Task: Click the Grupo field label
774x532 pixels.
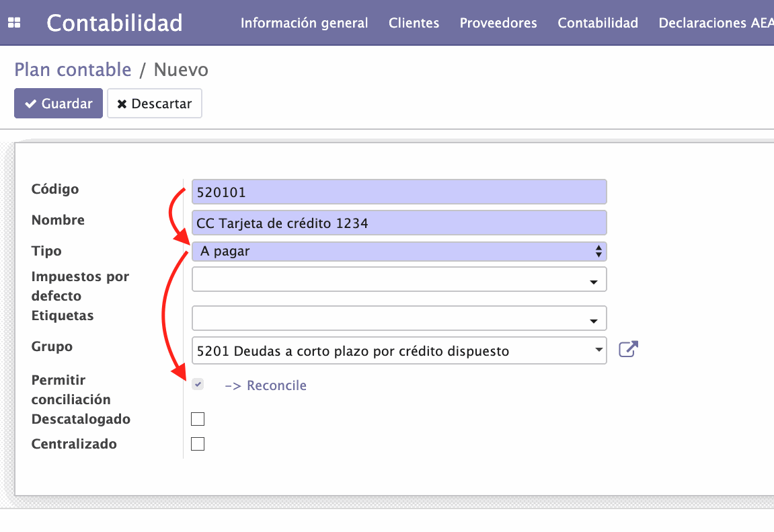Action: [52, 346]
